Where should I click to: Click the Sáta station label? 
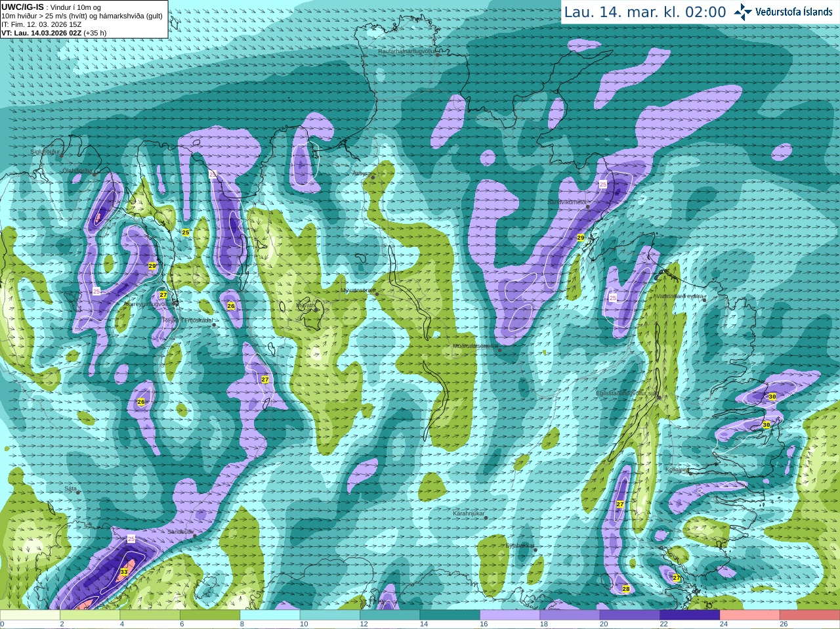pyautogui.click(x=70, y=488)
